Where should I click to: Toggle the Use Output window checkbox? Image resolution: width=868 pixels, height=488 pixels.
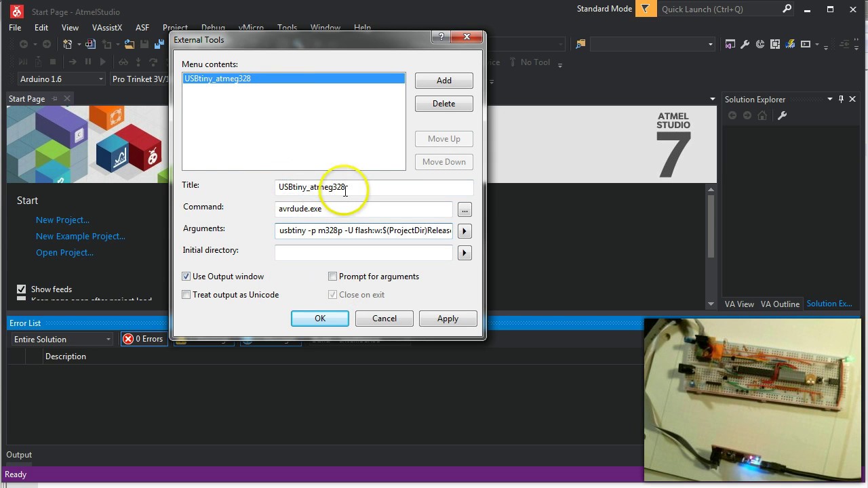[186, 277]
